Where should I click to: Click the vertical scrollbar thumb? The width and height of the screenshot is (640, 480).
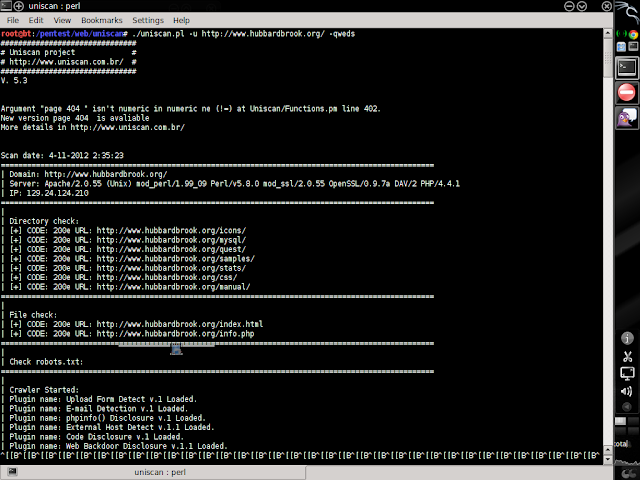(608, 59)
